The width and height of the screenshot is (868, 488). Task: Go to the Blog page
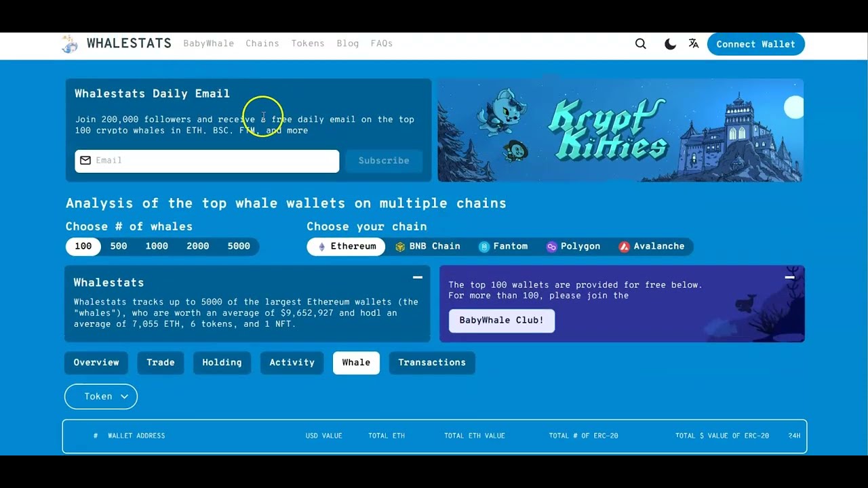pyautogui.click(x=348, y=43)
